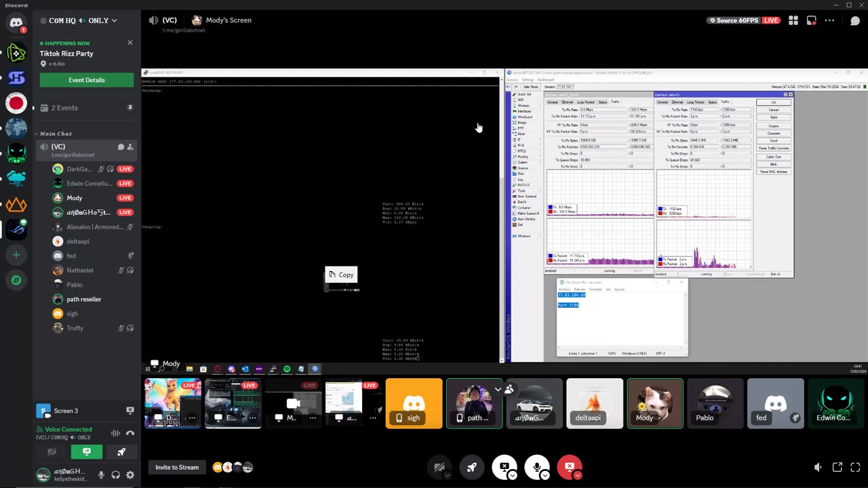Image resolution: width=868 pixels, height=488 pixels.
Task: Adjust stream volume speaker icon
Action: click(818, 467)
